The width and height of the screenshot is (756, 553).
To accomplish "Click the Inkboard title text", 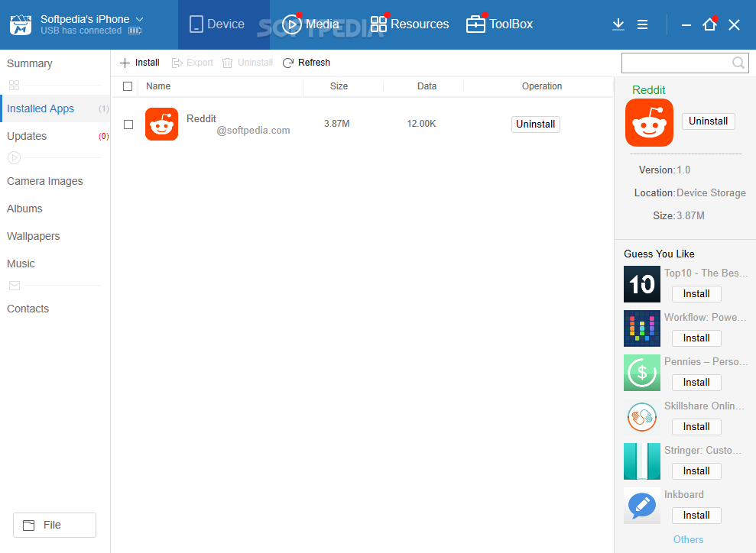I will click(683, 495).
